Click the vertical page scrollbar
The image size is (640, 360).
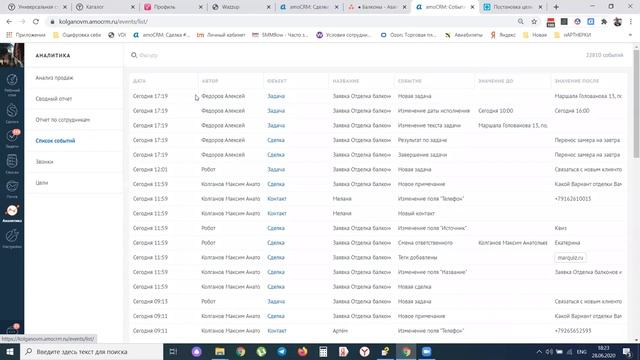click(636, 104)
